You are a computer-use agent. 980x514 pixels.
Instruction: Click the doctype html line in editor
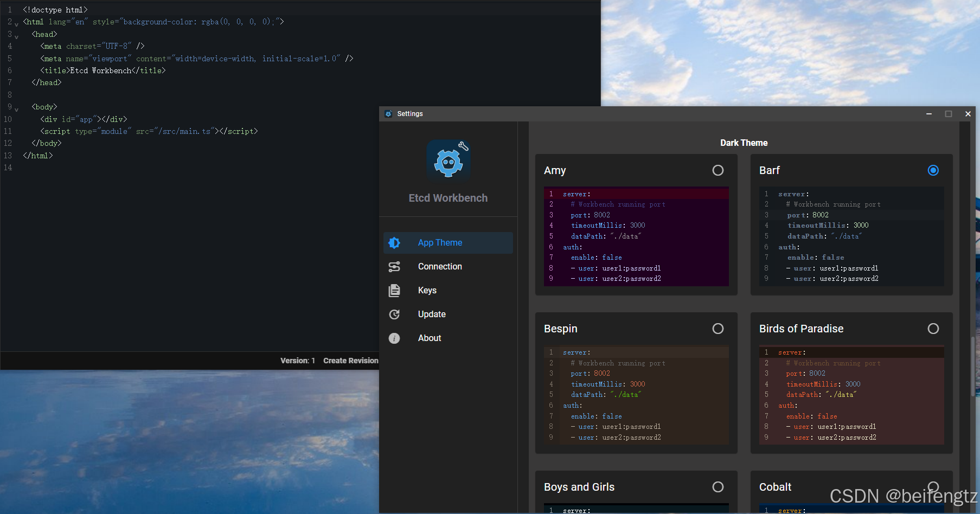coord(55,10)
